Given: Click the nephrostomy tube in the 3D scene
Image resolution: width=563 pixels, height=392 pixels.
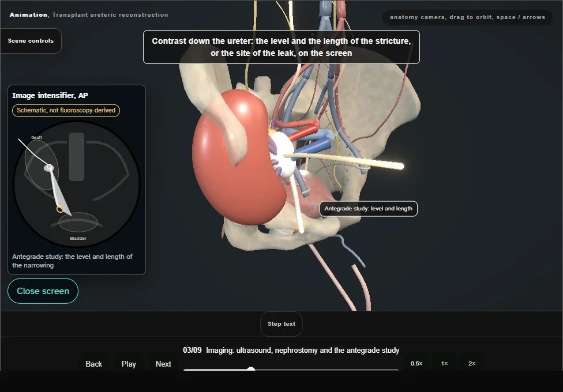Looking at the screenshot, I should tap(345, 160).
